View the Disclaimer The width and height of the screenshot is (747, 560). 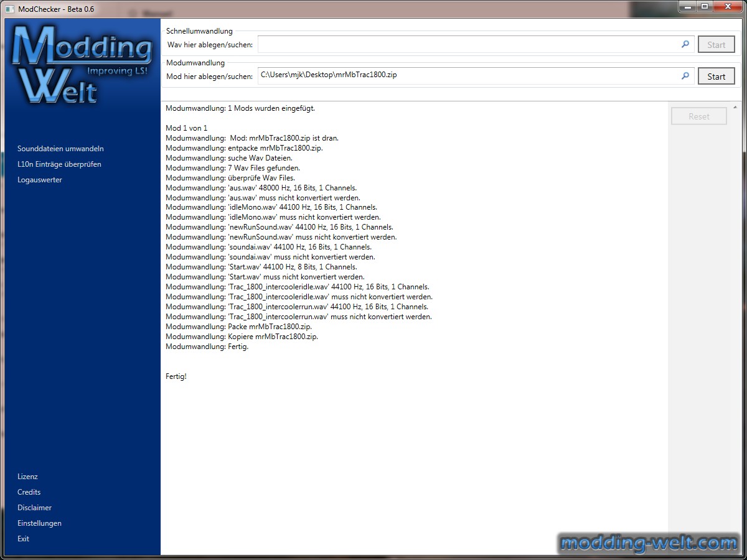(34, 508)
